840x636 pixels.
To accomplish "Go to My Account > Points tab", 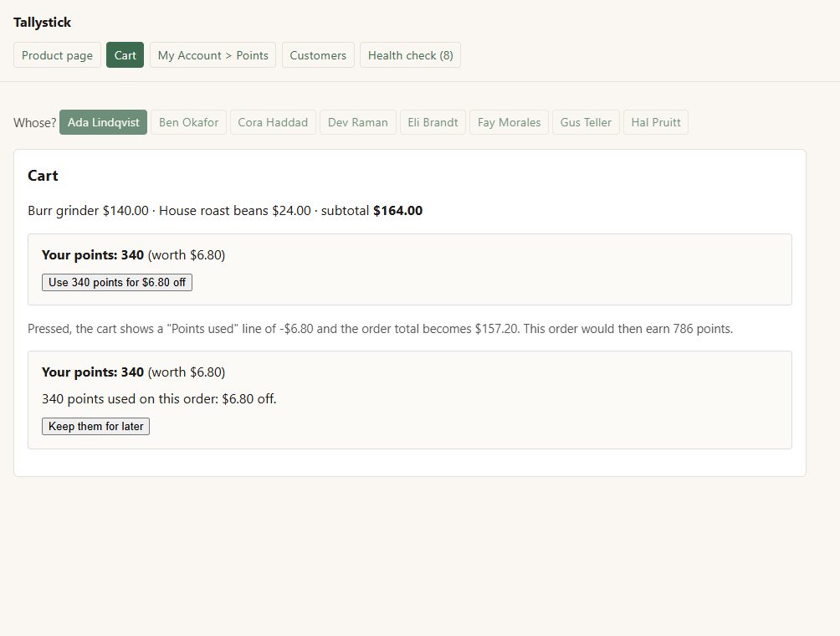I will [x=213, y=55].
